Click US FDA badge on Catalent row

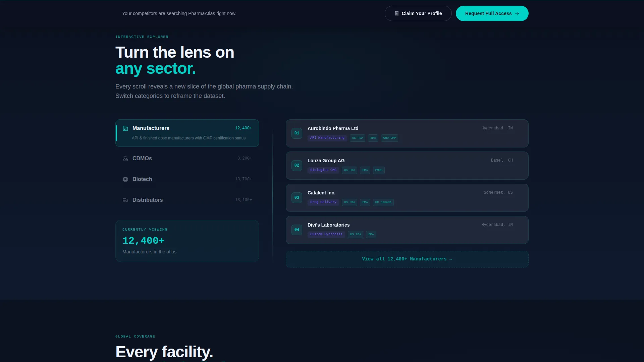(350, 202)
